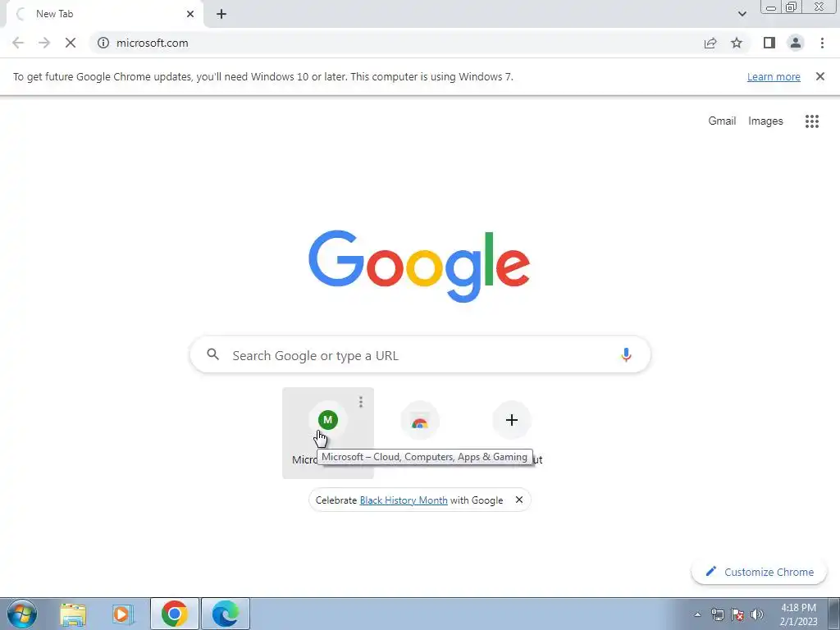Show hidden system tray icons
This screenshot has height=630, width=840.
pyautogui.click(x=697, y=615)
